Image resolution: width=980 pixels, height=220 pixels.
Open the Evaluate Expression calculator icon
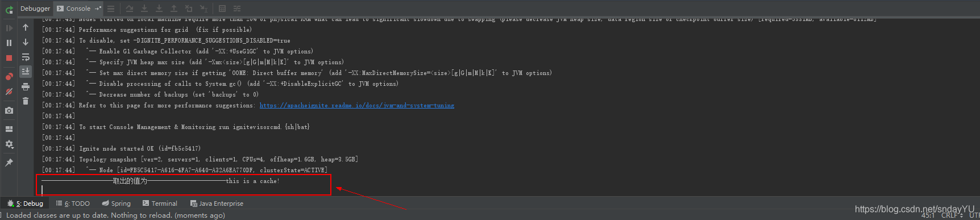pyautogui.click(x=222, y=9)
